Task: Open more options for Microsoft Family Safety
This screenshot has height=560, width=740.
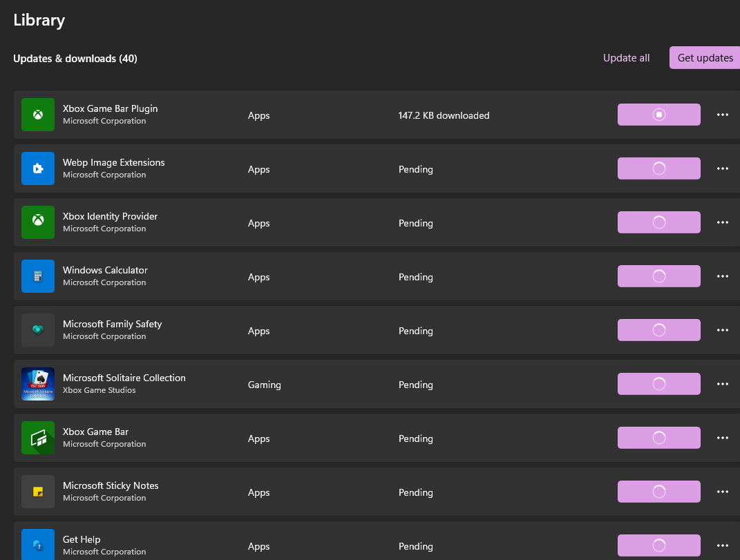Action: [723, 330]
